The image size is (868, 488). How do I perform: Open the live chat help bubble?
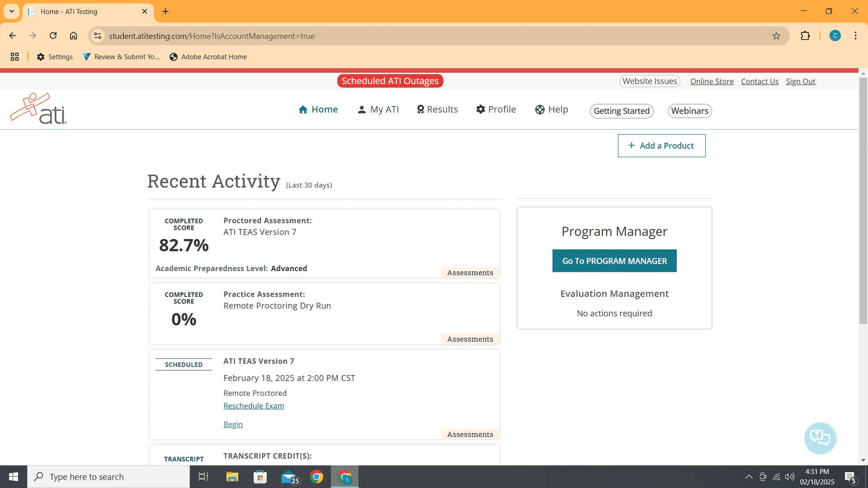820,438
